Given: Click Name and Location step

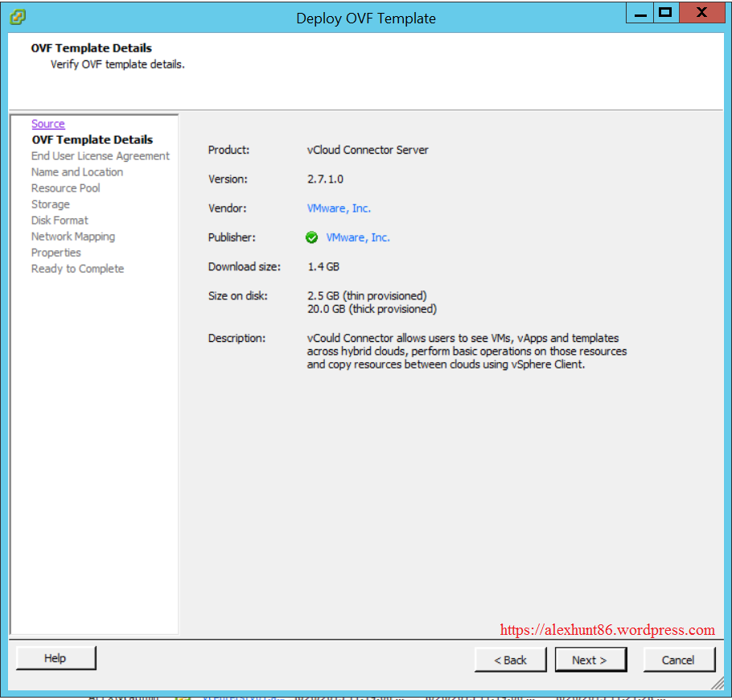Looking at the screenshot, I should (77, 172).
